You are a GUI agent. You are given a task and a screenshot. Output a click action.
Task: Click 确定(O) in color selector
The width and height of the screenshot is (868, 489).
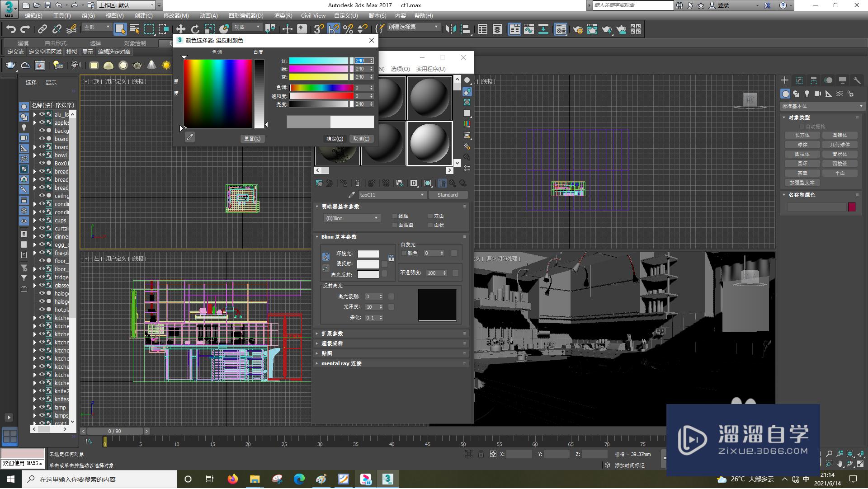click(335, 139)
